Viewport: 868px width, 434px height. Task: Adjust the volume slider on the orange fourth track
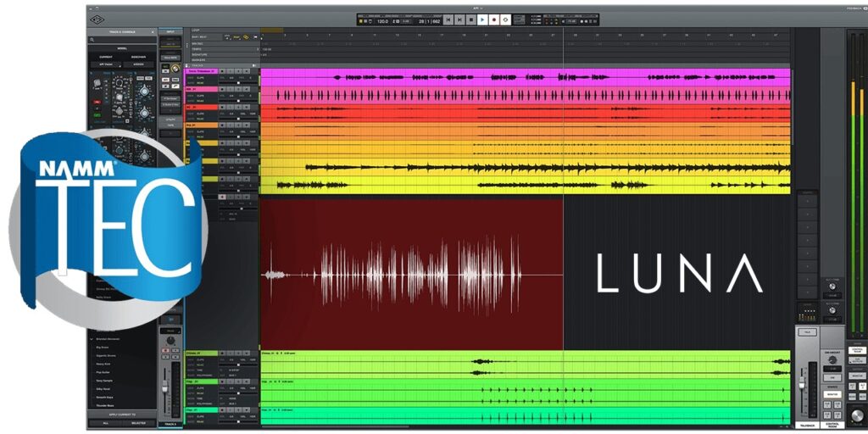238,136
